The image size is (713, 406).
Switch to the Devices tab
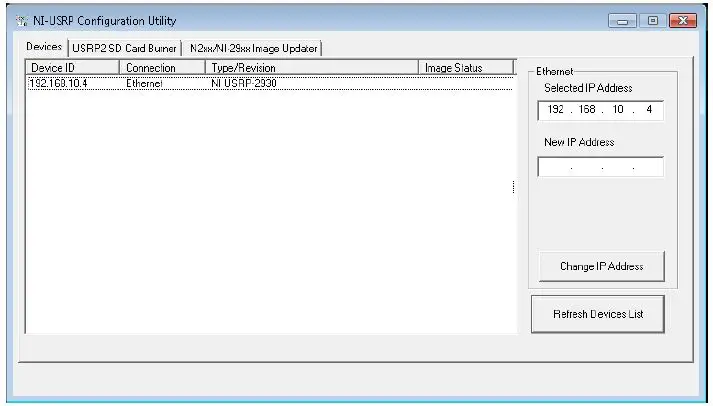(44, 47)
